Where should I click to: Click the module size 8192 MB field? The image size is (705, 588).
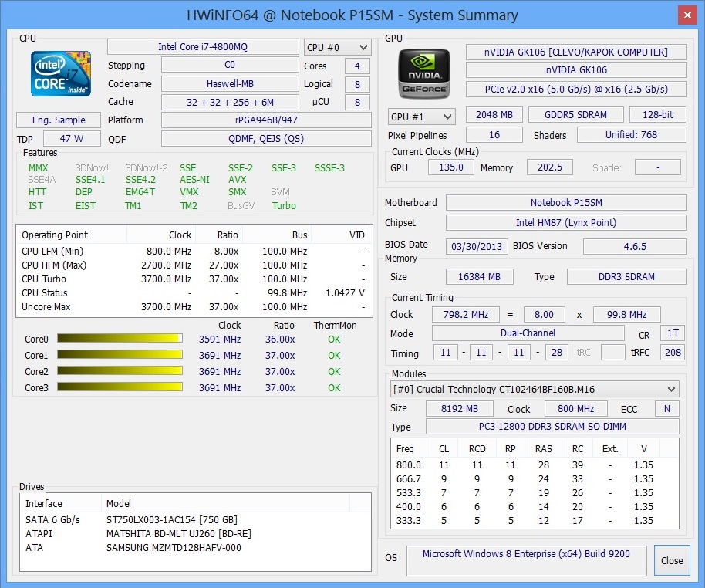point(460,408)
